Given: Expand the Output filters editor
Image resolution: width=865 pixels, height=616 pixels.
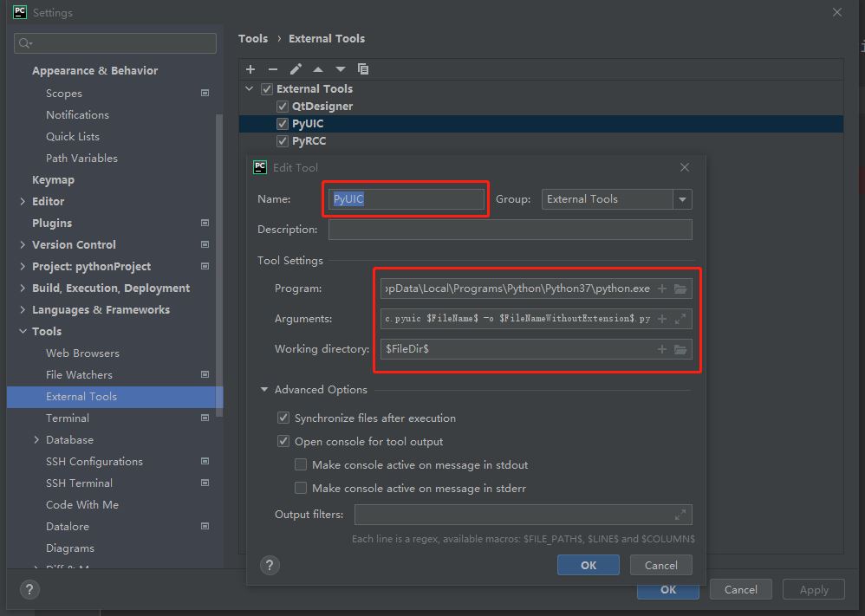Looking at the screenshot, I should pos(680,515).
